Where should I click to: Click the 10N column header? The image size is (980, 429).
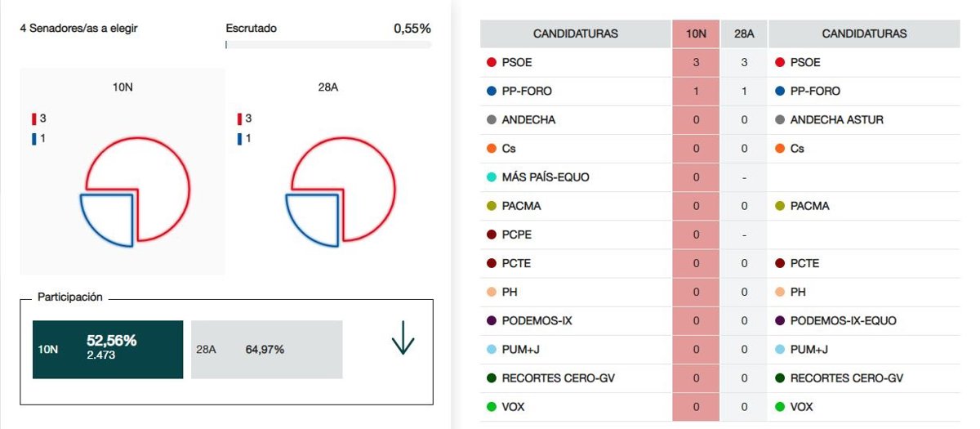(x=696, y=34)
